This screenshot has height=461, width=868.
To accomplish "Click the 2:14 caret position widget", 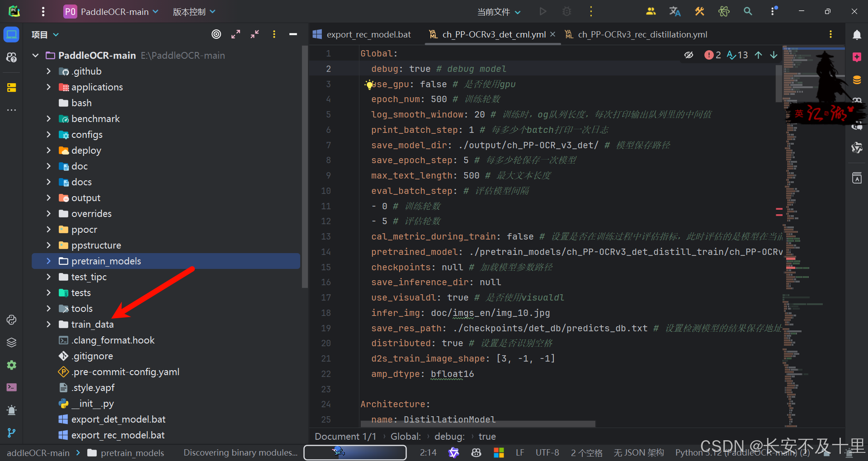I will pyautogui.click(x=428, y=453).
